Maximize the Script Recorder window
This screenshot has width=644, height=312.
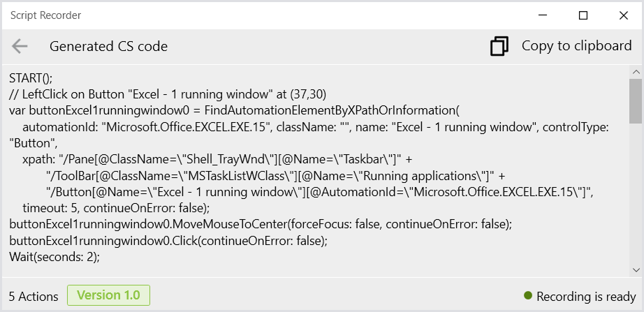tap(583, 15)
